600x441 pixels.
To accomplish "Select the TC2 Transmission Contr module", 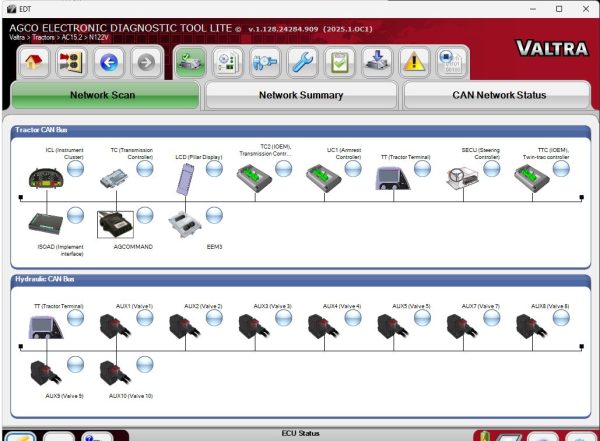I will click(254, 178).
